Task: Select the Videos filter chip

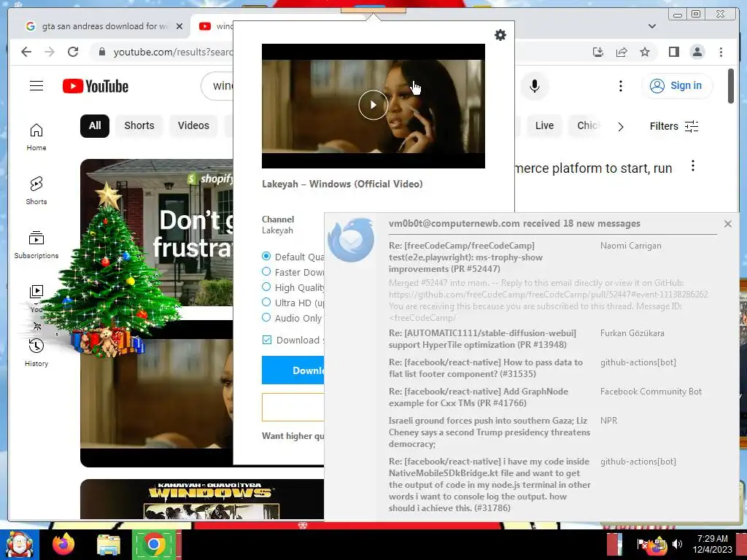Action: pyautogui.click(x=193, y=125)
